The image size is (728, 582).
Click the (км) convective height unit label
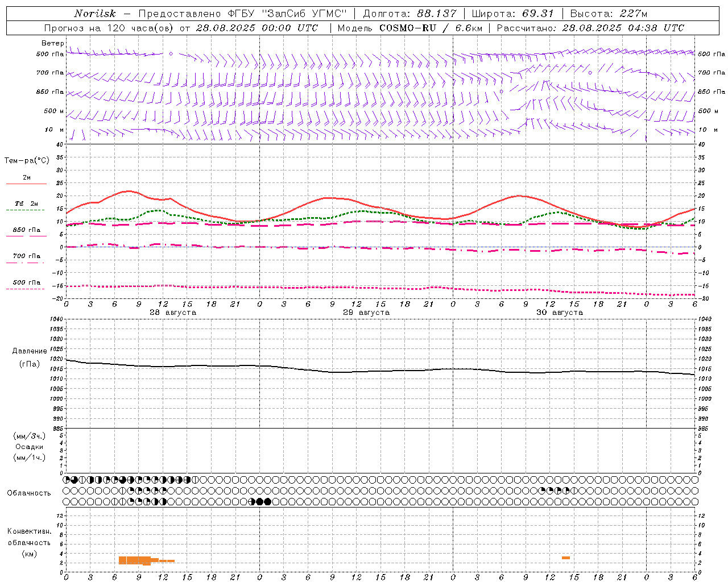tap(29, 554)
